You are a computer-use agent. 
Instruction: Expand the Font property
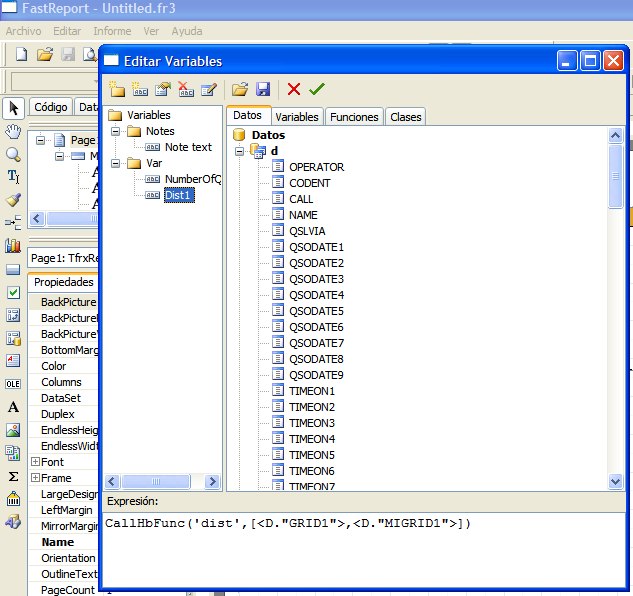35,462
